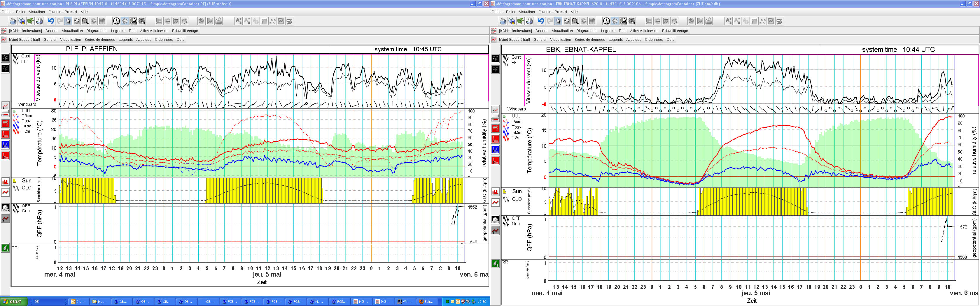Viewport: 980px width, 306px height.
Task: Click the increase font size icon in the PLF window
Action: click(239, 21)
